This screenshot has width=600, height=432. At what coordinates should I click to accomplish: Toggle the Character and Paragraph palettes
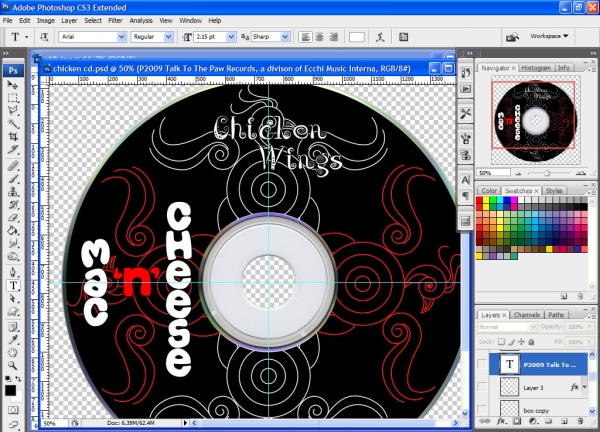(x=403, y=37)
